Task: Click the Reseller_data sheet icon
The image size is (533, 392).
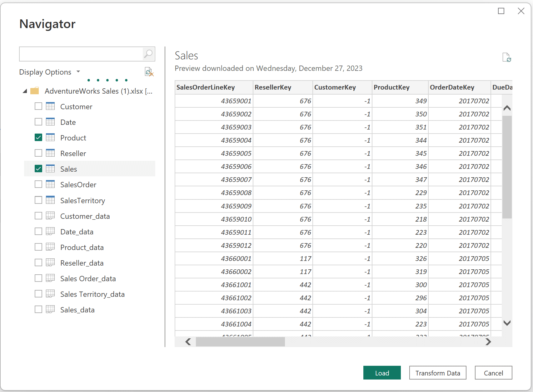Action: click(50, 262)
